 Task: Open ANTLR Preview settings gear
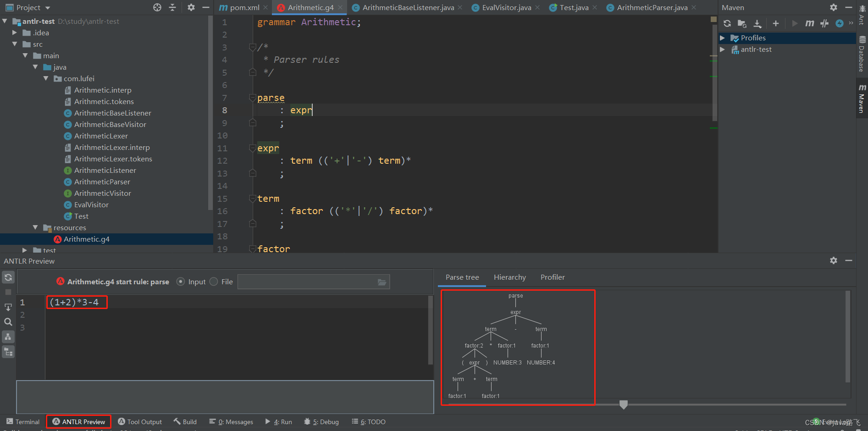[834, 260]
